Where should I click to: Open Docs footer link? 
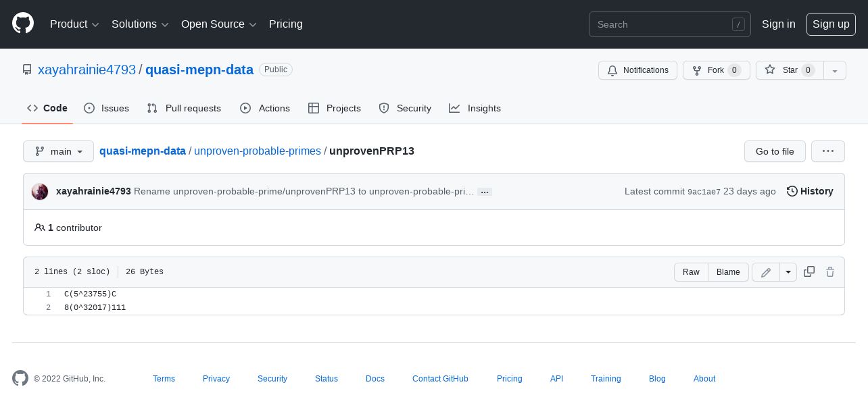375,379
